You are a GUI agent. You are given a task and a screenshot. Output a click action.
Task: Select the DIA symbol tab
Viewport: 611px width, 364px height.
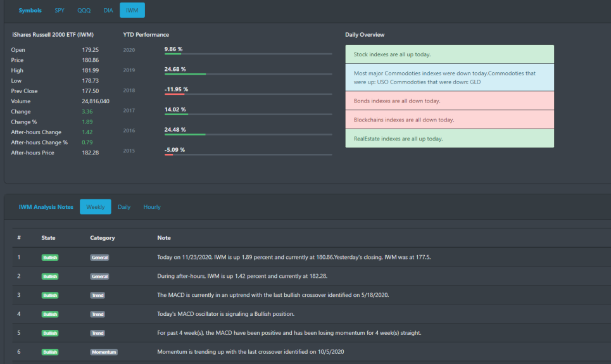tap(108, 10)
